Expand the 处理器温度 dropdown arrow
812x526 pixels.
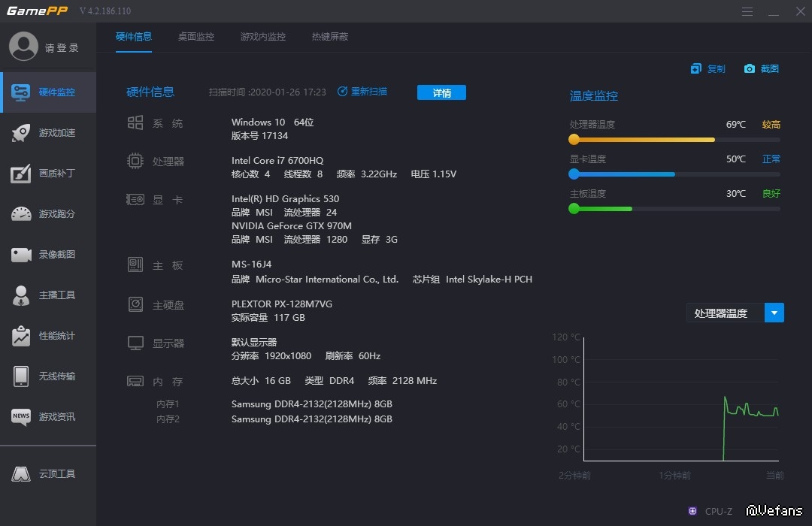tap(774, 313)
